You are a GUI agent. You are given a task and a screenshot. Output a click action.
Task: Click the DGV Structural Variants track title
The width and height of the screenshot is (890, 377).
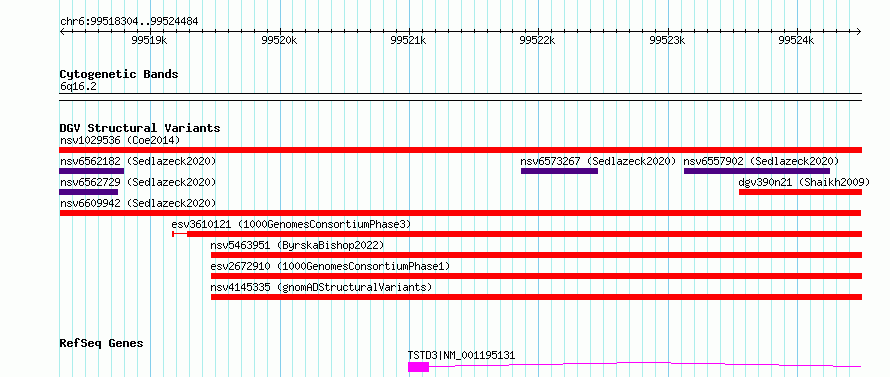pyautogui.click(x=140, y=128)
